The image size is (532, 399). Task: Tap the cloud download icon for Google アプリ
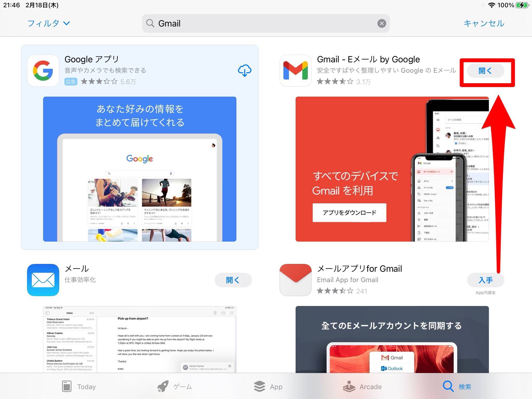point(244,70)
